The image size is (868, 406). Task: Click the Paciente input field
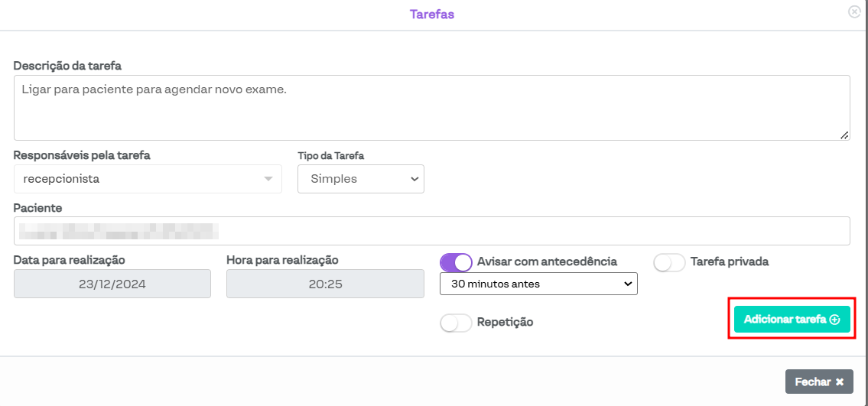point(431,231)
